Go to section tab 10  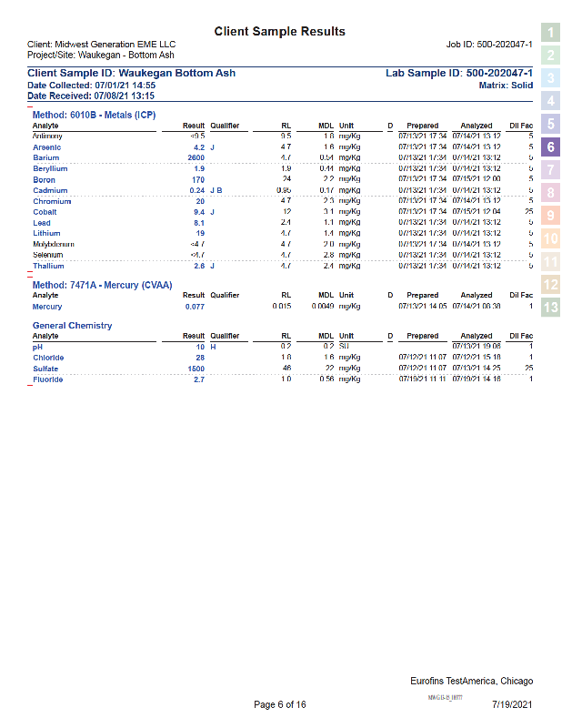(x=550, y=239)
